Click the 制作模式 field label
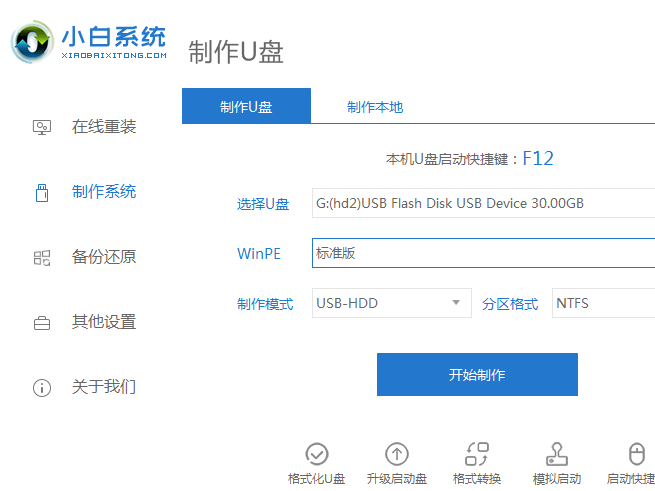 click(265, 304)
